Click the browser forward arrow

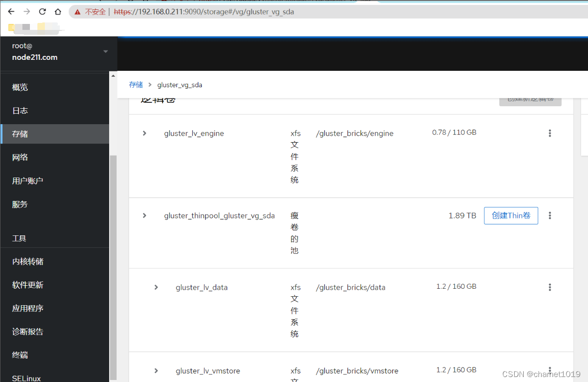(26, 11)
